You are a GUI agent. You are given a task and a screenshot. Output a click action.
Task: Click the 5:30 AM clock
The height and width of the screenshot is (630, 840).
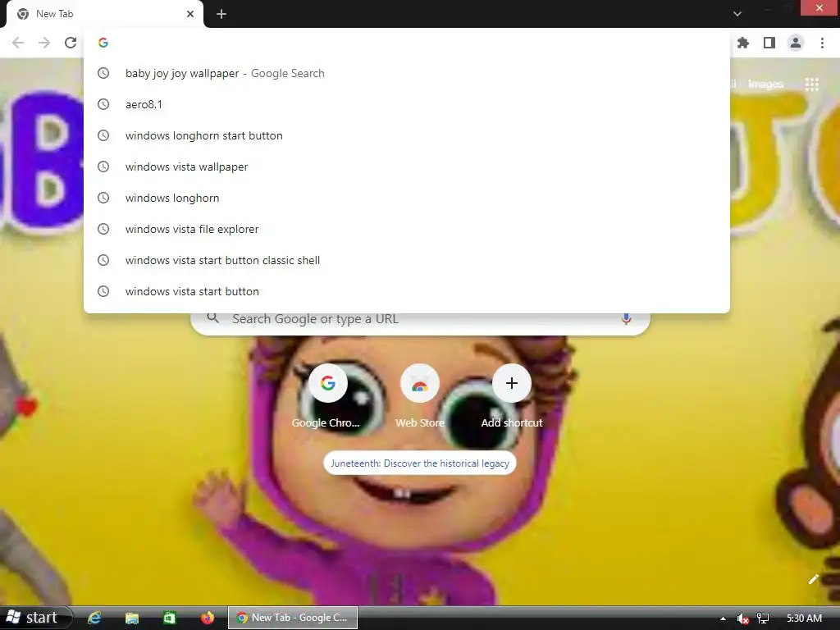[x=804, y=619]
